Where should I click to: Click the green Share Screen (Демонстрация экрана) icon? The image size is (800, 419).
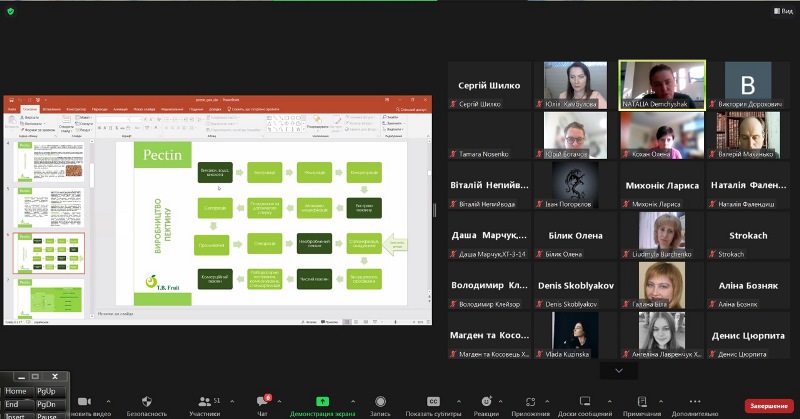tap(323, 401)
